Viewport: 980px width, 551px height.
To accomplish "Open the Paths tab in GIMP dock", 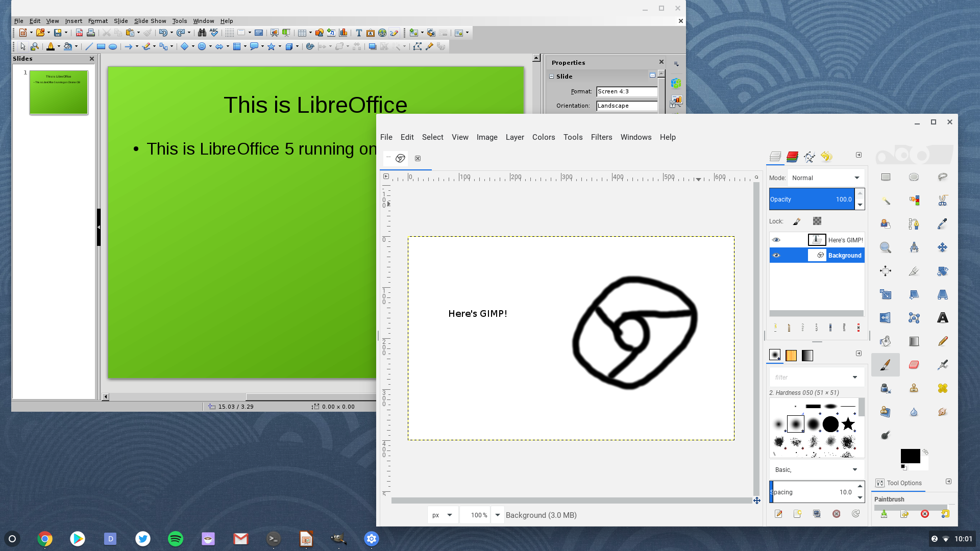I will (x=809, y=157).
